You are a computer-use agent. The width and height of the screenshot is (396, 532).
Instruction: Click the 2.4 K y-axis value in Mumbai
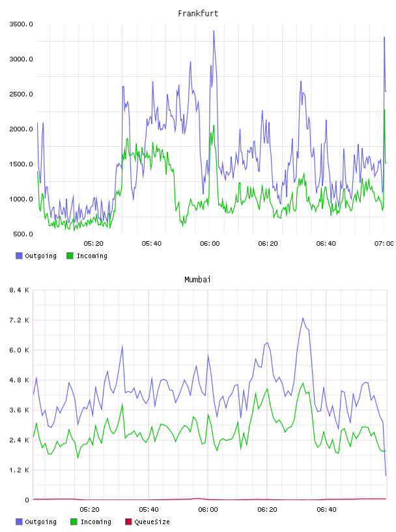click(x=19, y=440)
